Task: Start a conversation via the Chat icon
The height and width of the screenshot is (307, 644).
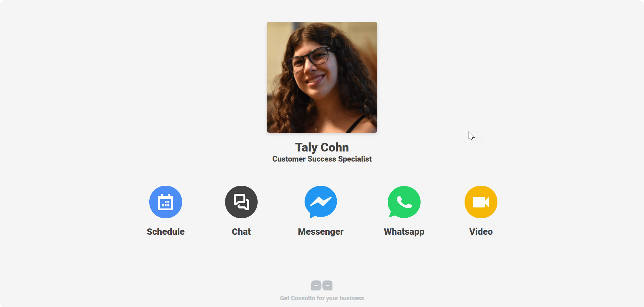Action: pyautogui.click(x=241, y=202)
